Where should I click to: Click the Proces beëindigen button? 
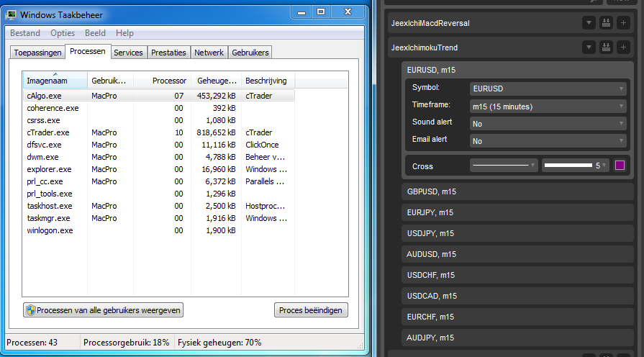click(311, 310)
